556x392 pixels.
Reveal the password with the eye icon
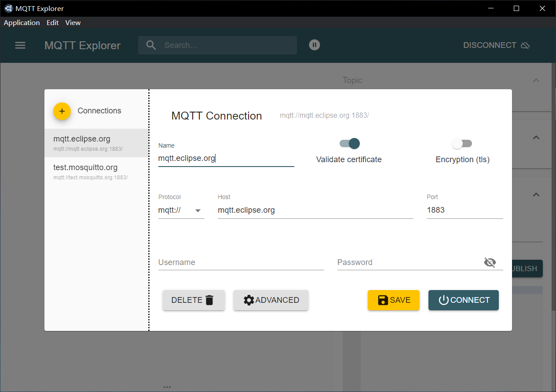[490, 262]
